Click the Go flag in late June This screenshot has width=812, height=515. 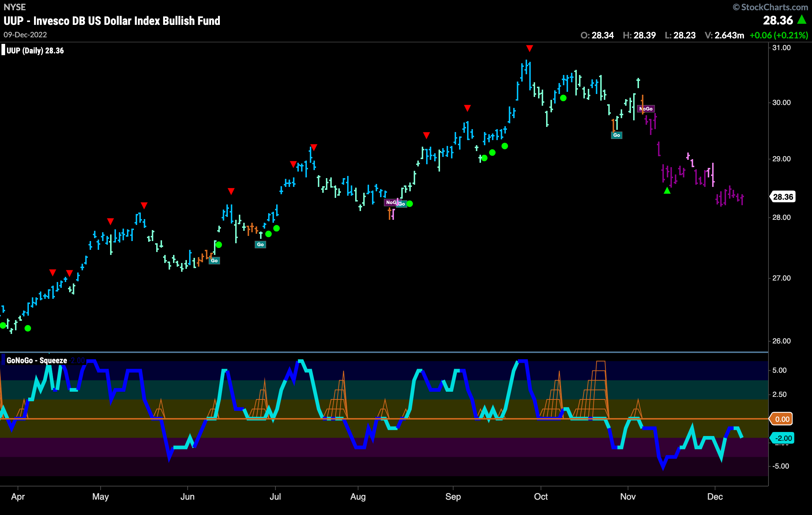(260, 244)
